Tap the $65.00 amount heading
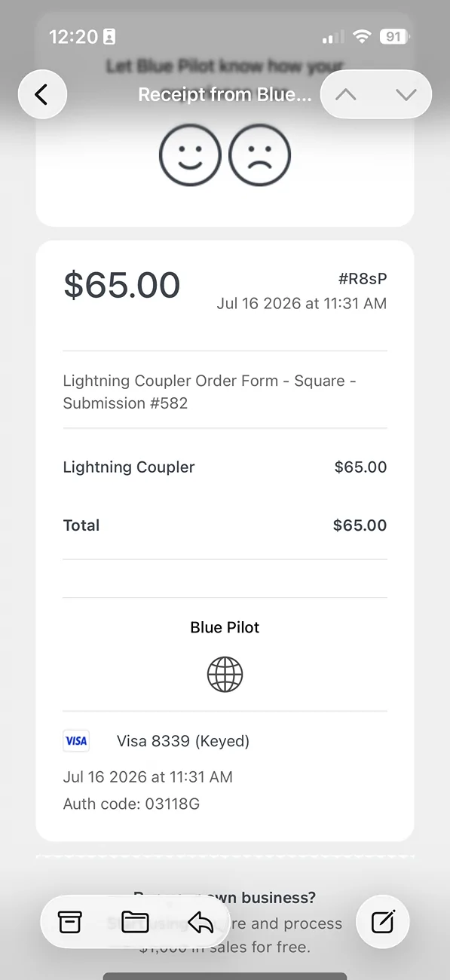The width and height of the screenshot is (450, 980). click(x=122, y=285)
